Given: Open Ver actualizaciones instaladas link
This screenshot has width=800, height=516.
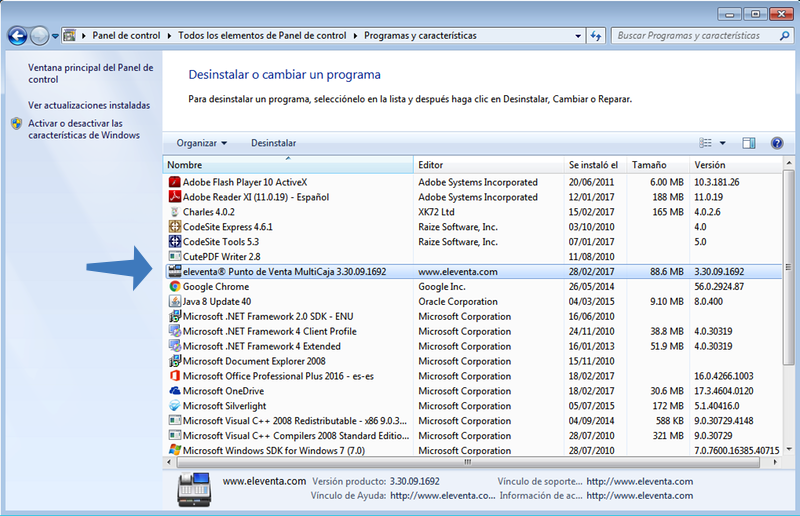Looking at the screenshot, I should [89, 105].
